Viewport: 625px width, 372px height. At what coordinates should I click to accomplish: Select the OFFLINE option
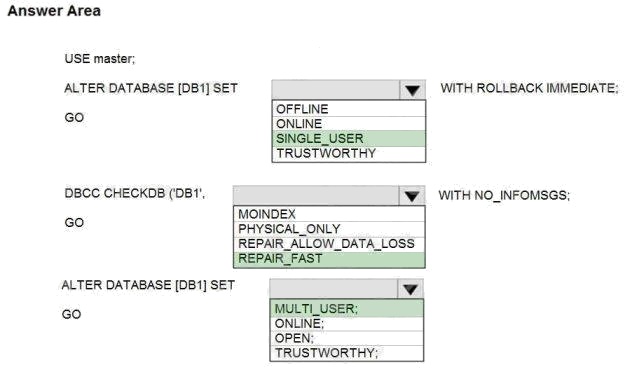349,109
